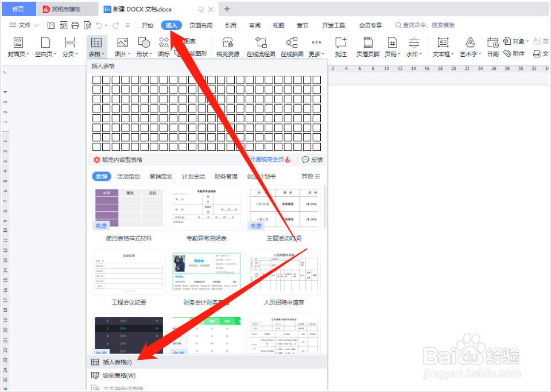Image resolution: width=551 pixels, height=392 pixels.
Task: Insert an attachment (附件)
Action: [514, 54]
